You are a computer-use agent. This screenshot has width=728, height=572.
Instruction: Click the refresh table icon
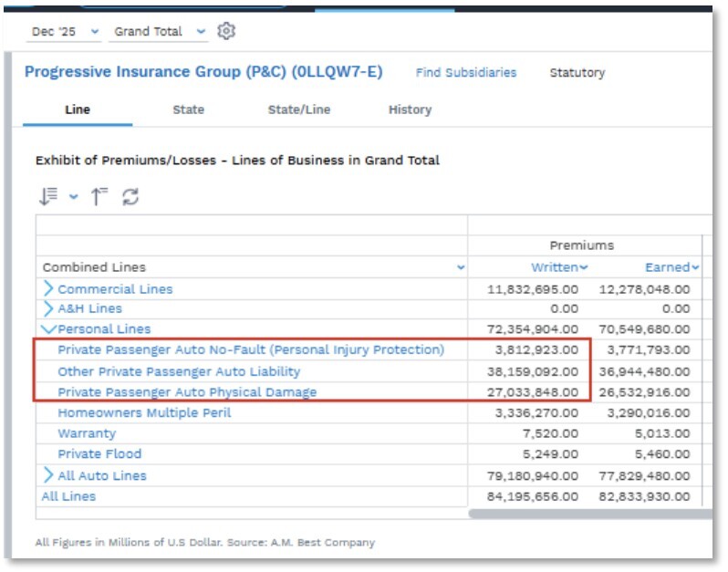coord(130,196)
